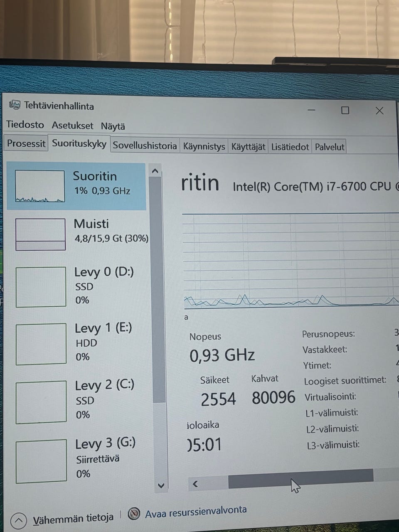Close the Tehtävienhallinta window

coord(379,111)
